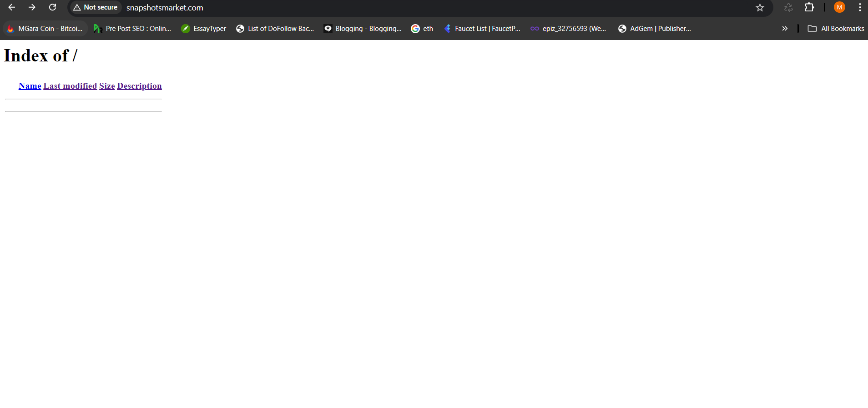Open the Pre Post SEO bookmark
Viewport: 868px width, 408px height.
132,29
